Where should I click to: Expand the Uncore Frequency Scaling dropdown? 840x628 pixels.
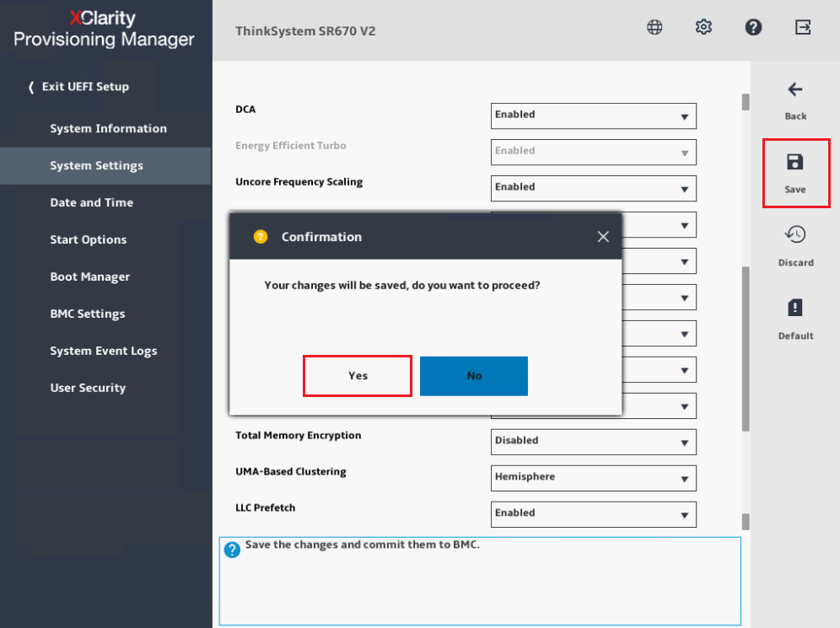pos(593,189)
